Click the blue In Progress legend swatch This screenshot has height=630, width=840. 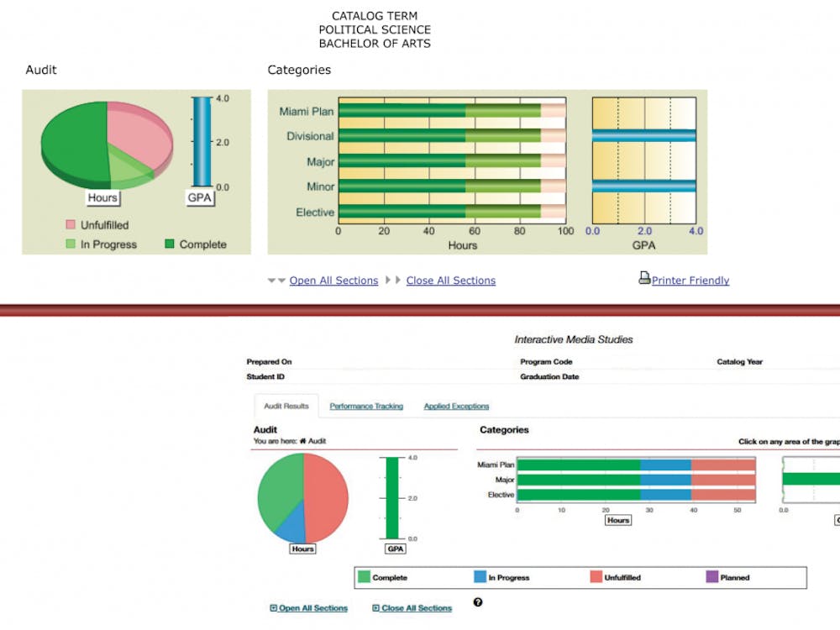click(480, 578)
